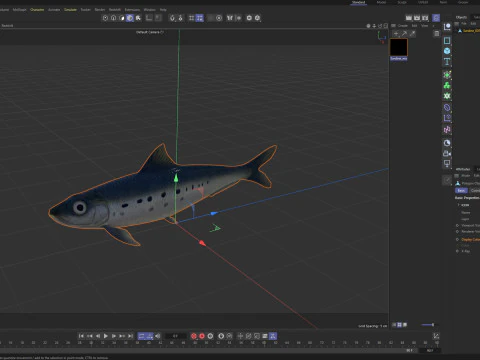Image resolution: width=480 pixels, height=360 pixels.
Task: Switch to the Sculpt layout tab
Action: click(x=402, y=2)
